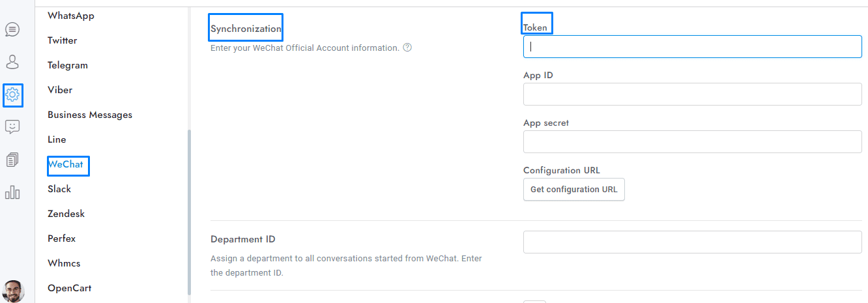Click into the App ID field
The image size is (868, 303).
click(x=692, y=94)
